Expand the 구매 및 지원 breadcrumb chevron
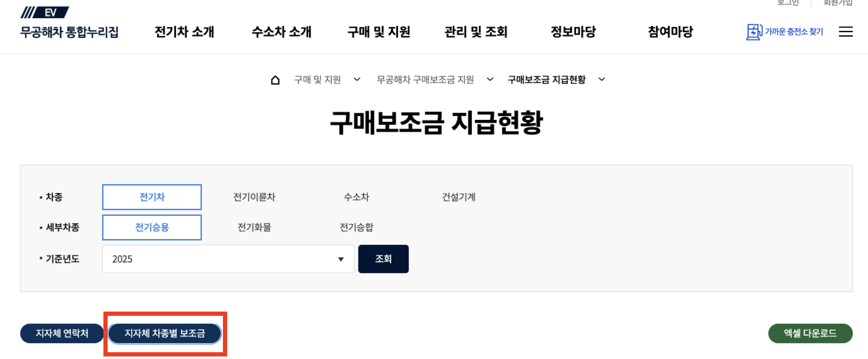The height and width of the screenshot is (359, 868). point(357,79)
